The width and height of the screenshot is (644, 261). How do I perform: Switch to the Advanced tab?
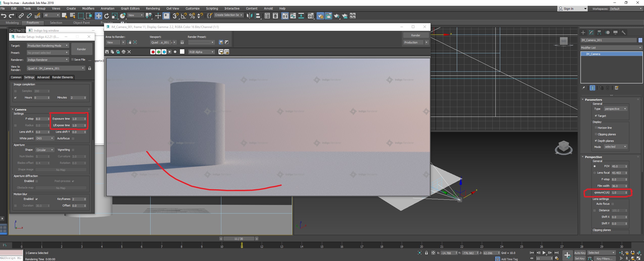[x=43, y=77]
